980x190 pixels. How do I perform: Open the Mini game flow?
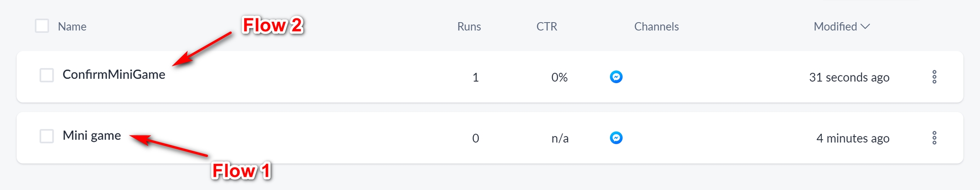91,135
